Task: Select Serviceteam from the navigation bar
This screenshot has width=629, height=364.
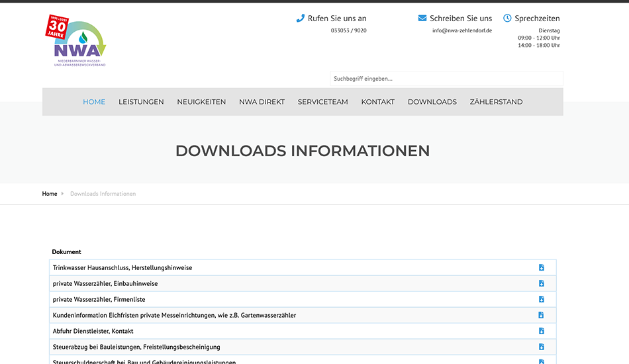Action: pyautogui.click(x=322, y=102)
